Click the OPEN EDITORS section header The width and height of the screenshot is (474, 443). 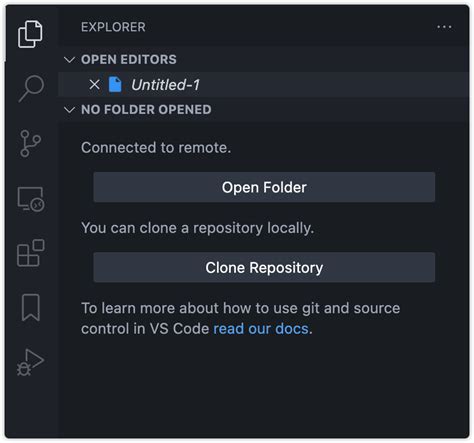pos(263,60)
